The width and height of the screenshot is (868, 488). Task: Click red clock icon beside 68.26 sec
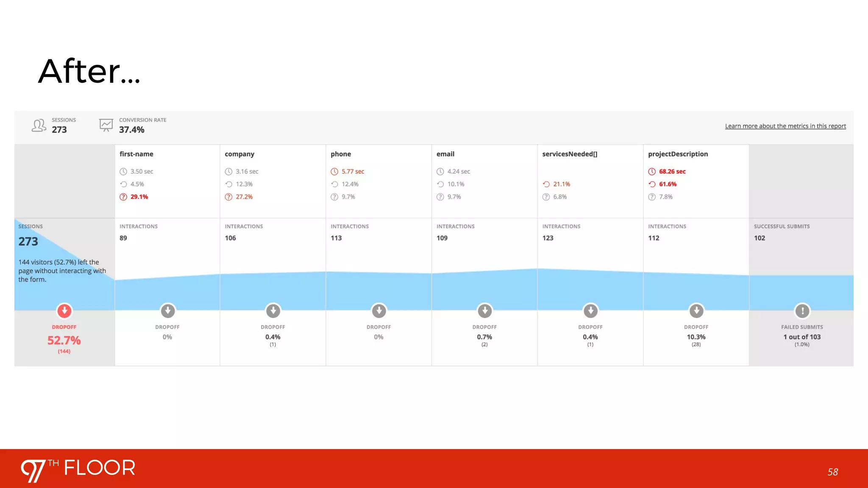[x=652, y=172]
